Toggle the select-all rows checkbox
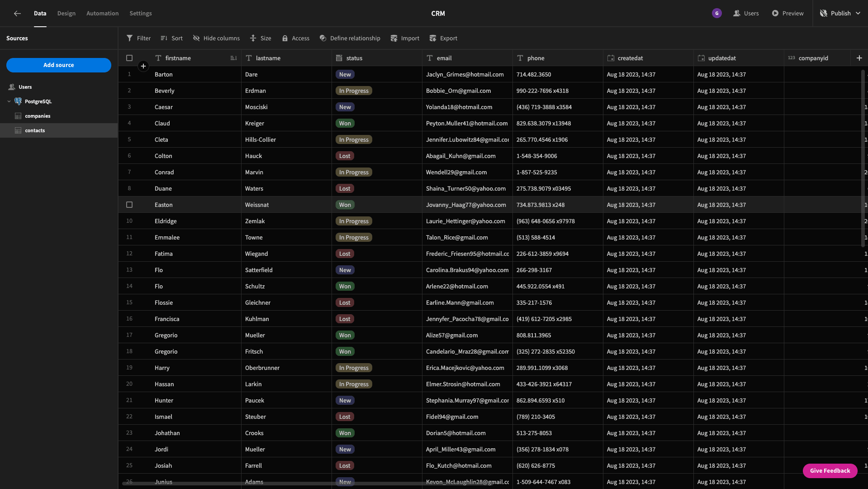This screenshot has height=489, width=868. click(x=129, y=58)
